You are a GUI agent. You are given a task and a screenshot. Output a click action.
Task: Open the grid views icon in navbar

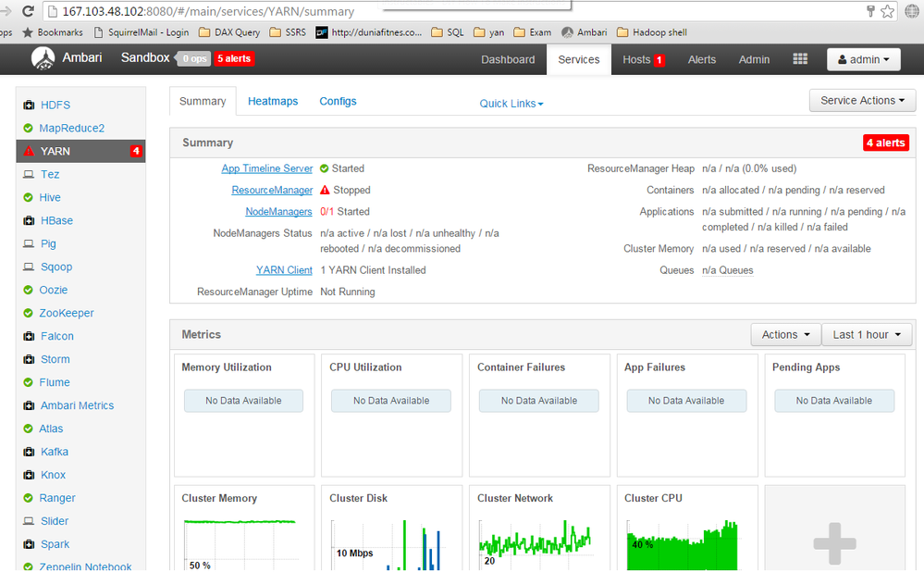[800, 59]
